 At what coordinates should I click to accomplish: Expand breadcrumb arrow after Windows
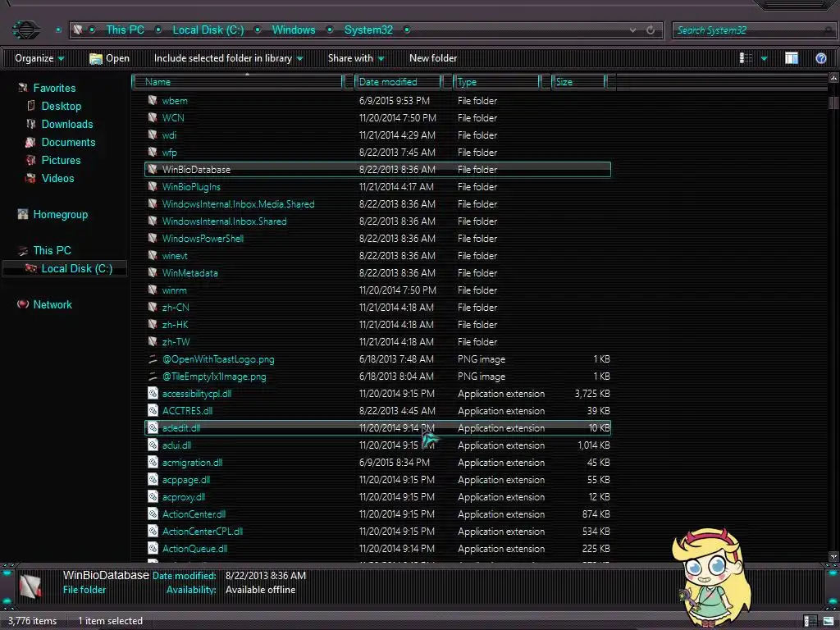click(x=330, y=30)
